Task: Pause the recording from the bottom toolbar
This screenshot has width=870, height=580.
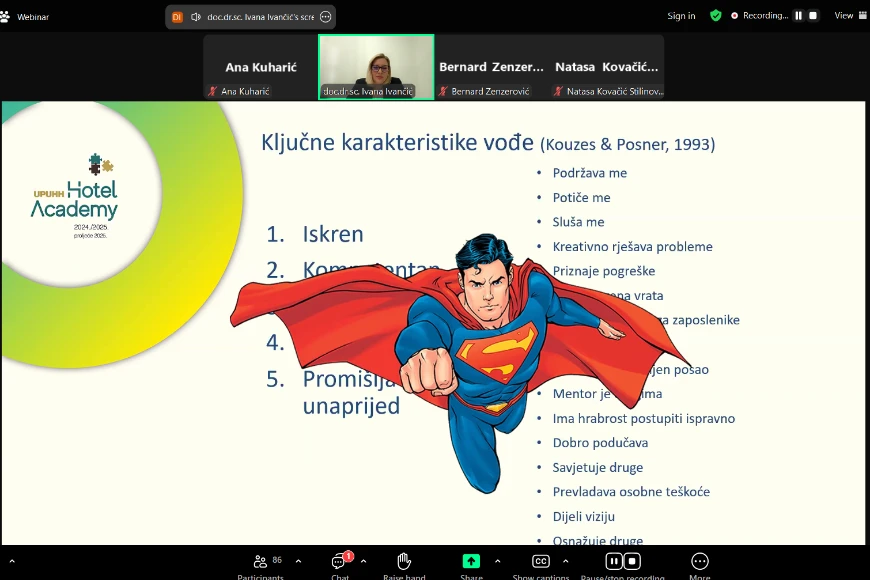Action: tap(615, 561)
